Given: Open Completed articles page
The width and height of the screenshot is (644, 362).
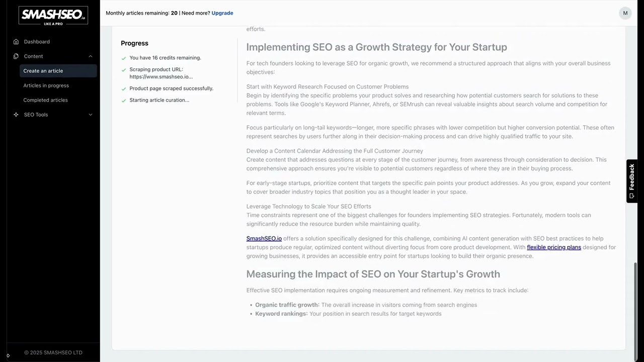Looking at the screenshot, I should [x=45, y=100].
